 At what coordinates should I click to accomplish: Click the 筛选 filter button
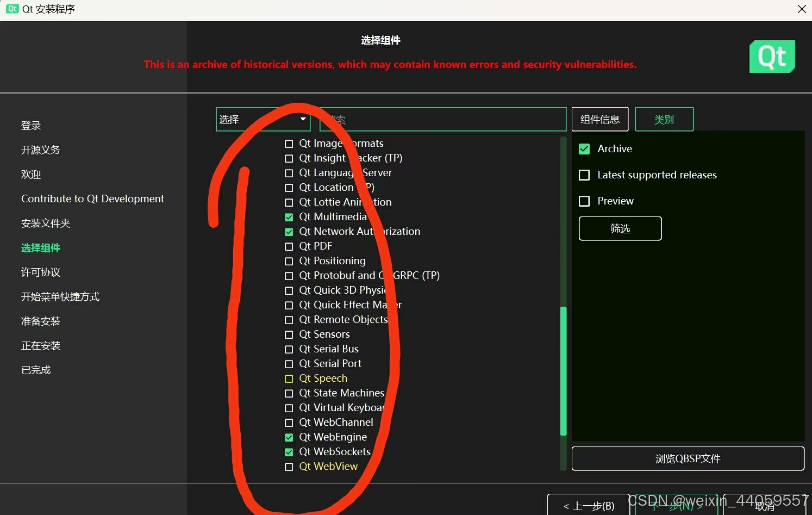[x=620, y=228]
